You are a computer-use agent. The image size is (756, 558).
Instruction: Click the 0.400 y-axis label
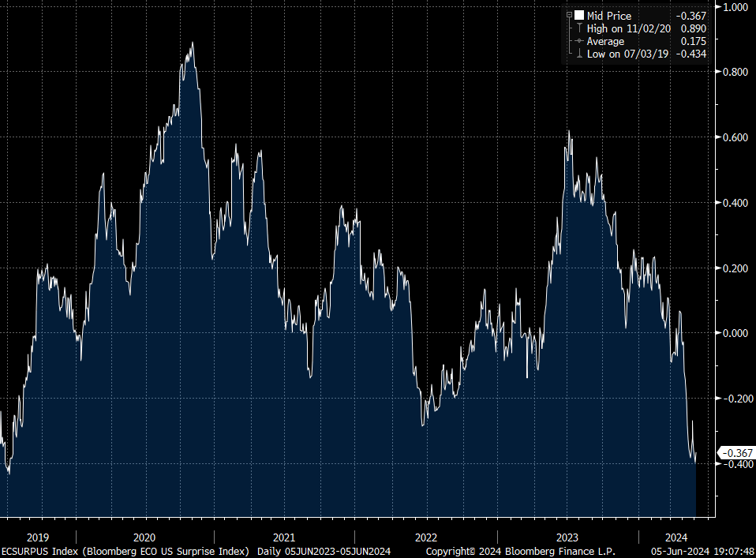click(735, 203)
